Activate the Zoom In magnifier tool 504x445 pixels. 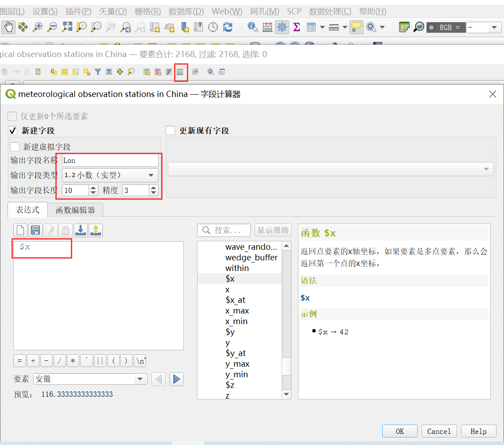click(38, 27)
